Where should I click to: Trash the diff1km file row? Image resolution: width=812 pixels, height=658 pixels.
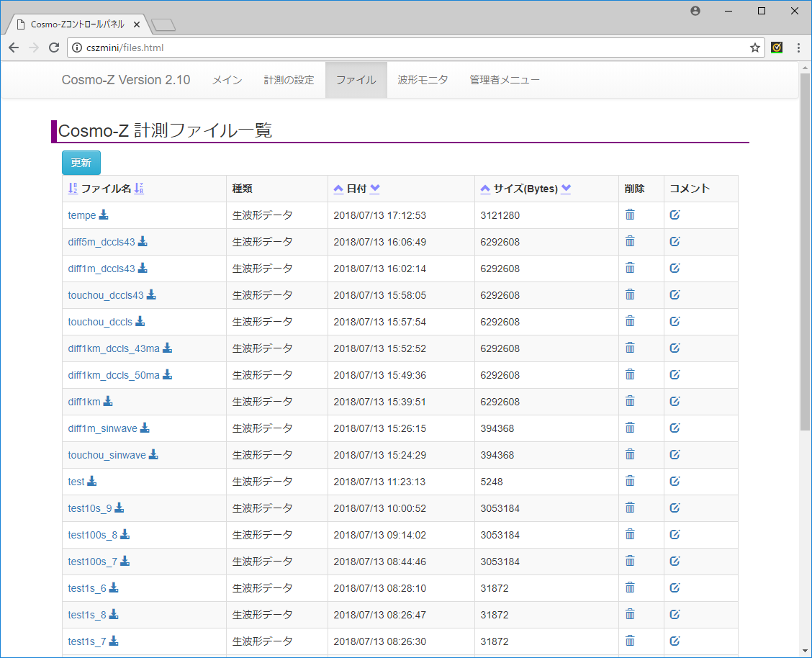coord(630,401)
